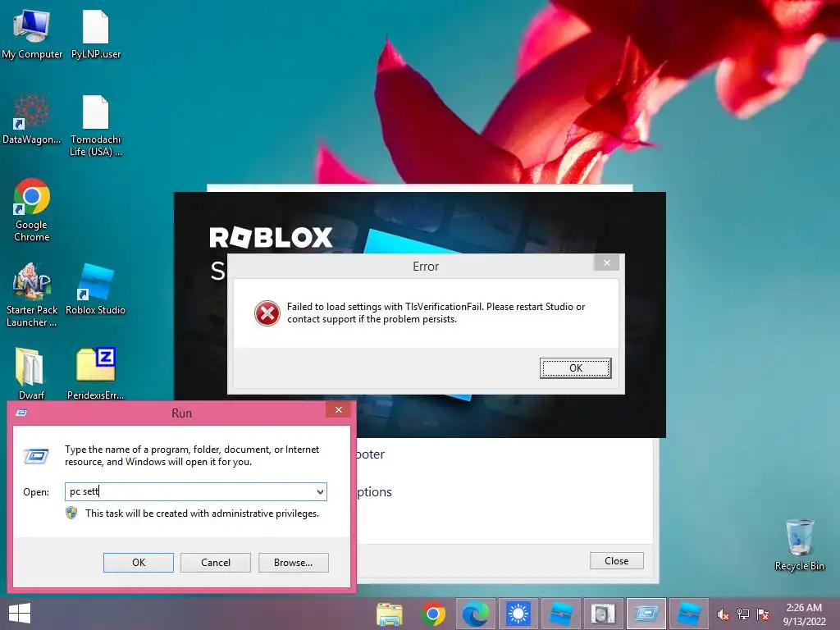Click 'Type the name of a program' description
This screenshot has height=630, width=840.
coord(192,455)
